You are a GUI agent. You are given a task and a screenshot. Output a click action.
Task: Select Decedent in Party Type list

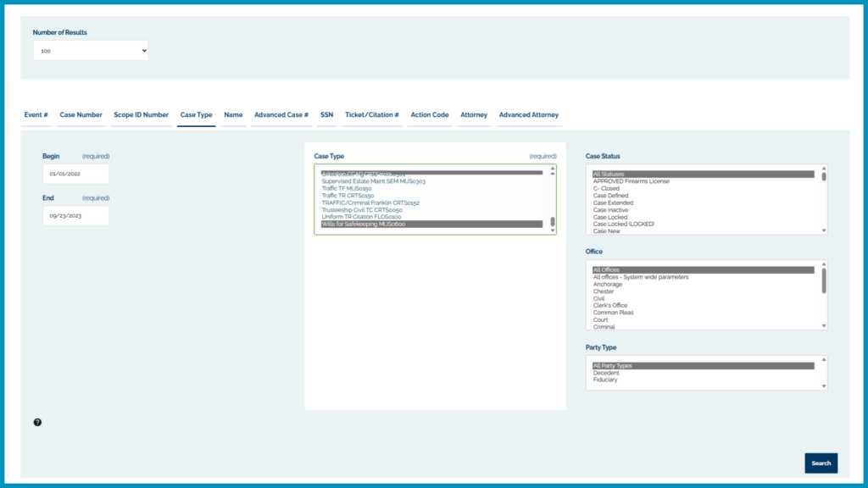(x=606, y=373)
